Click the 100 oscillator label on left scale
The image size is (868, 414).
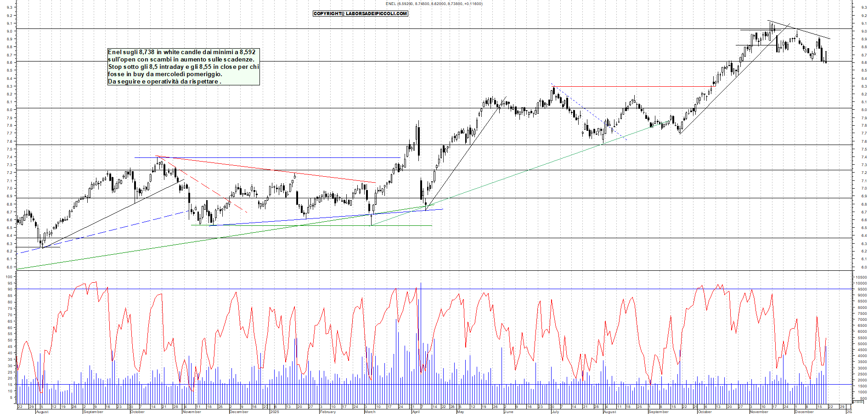tap(8, 277)
